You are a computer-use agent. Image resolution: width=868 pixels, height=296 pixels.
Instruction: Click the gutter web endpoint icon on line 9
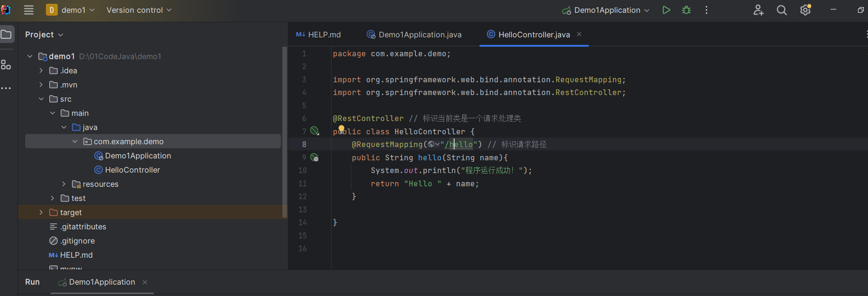click(314, 157)
